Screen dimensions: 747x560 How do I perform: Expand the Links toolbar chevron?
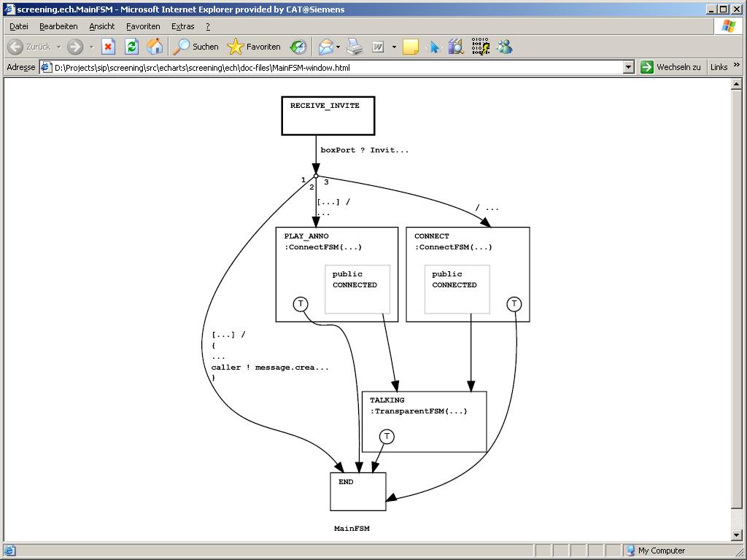(737, 65)
